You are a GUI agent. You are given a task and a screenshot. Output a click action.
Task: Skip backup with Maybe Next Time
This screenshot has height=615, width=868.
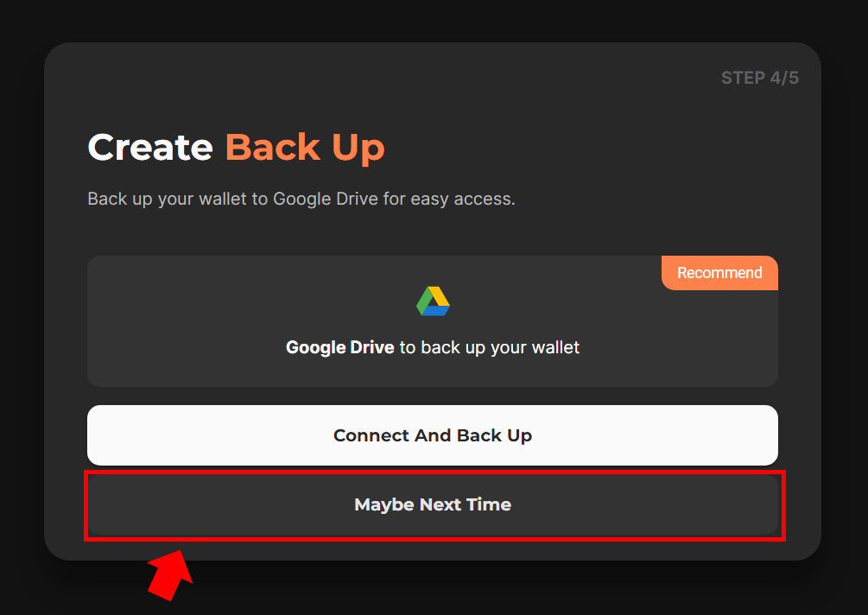[433, 504]
